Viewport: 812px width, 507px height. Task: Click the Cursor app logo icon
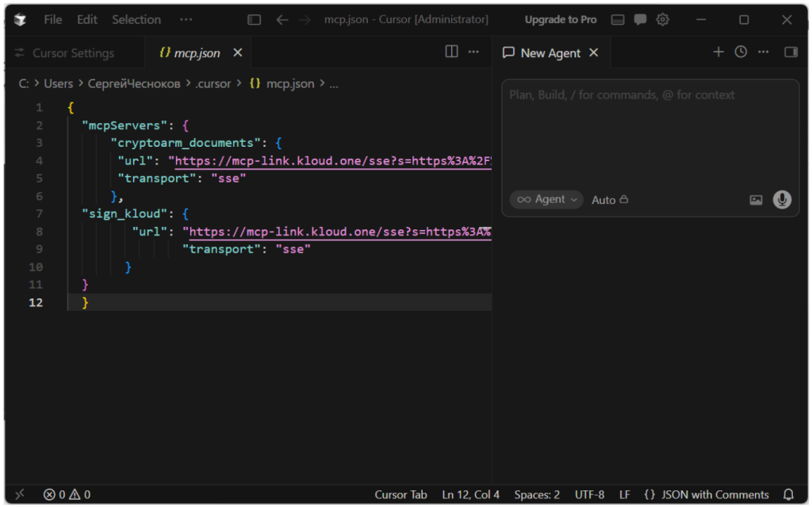tap(20, 20)
